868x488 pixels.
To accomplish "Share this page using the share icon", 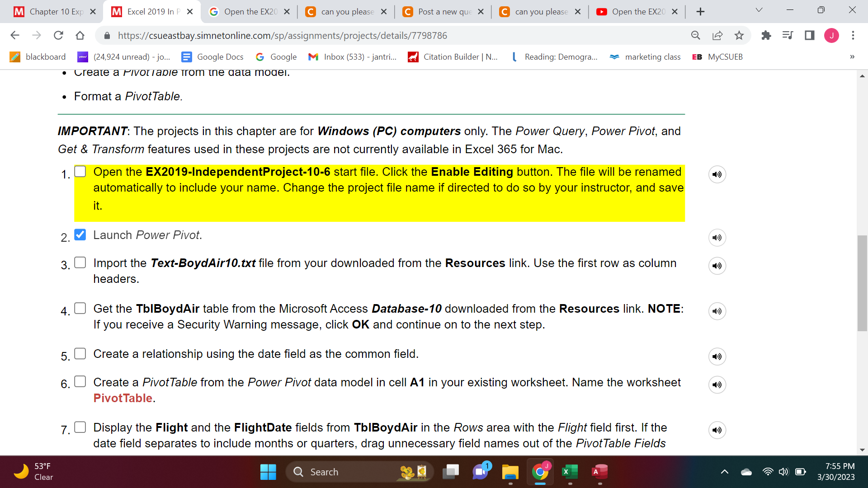I will pyautogui.click(x=717, y=35).
